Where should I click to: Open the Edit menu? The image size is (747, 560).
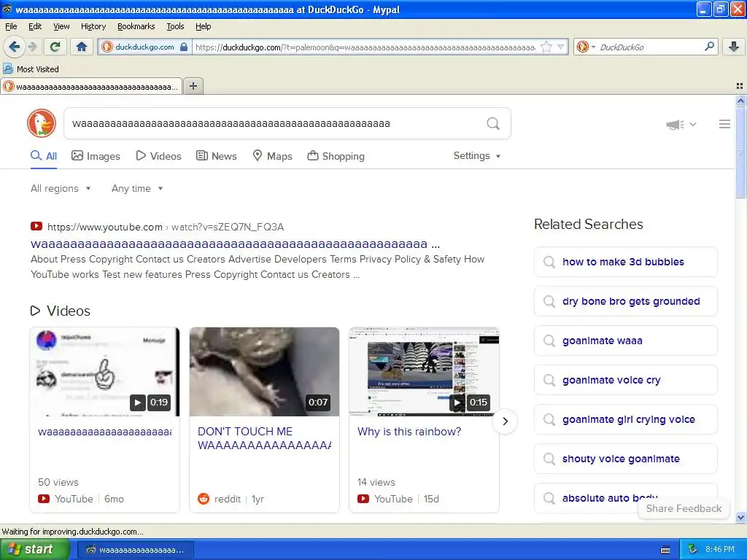point(35,26)
